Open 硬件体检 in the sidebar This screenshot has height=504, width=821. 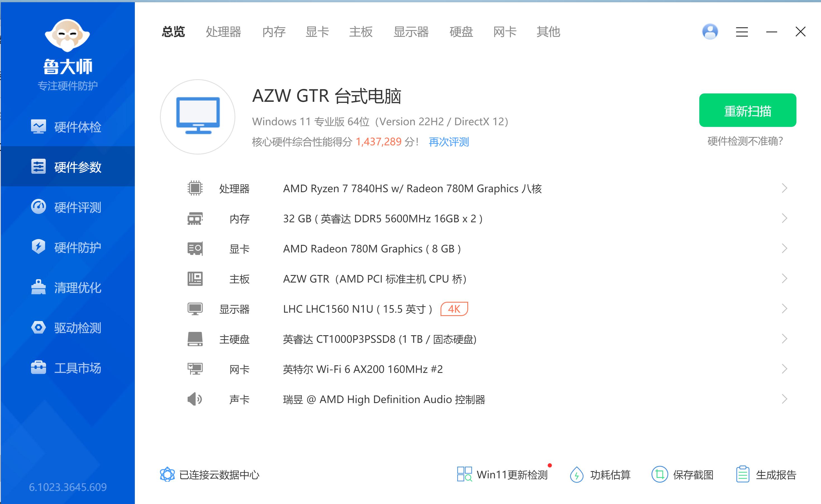pos(67,127)
